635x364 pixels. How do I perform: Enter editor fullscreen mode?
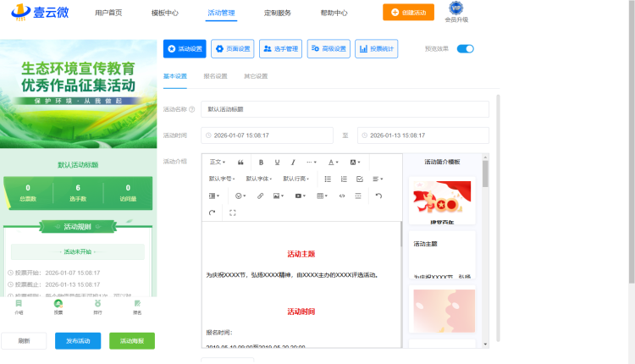pos(232,212)
